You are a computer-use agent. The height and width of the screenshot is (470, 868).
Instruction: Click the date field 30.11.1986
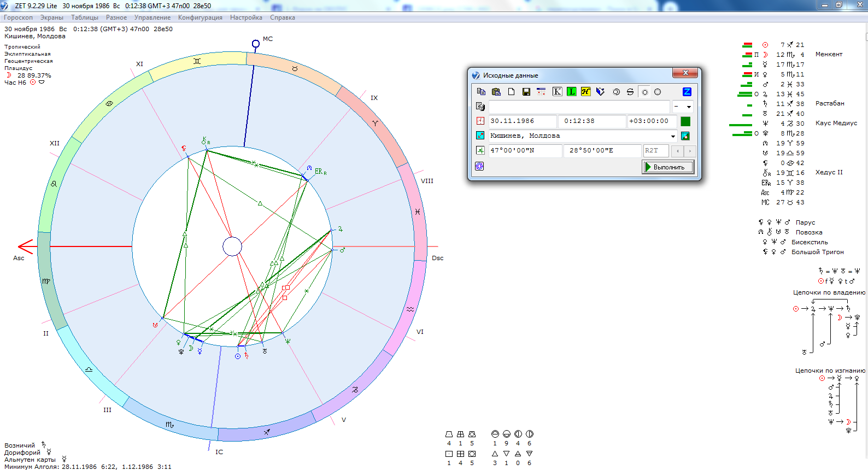click(523, 121)
